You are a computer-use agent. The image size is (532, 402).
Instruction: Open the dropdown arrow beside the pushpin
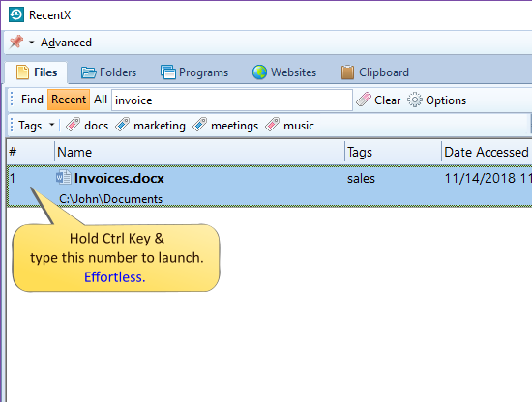[32, 43]
